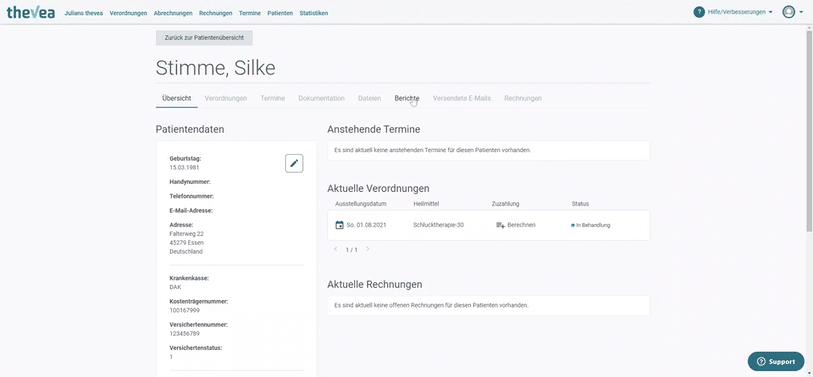Screen dimensions: 813x377
Task: Click the Anstehende Termine heading
Action: pos(373,129)
